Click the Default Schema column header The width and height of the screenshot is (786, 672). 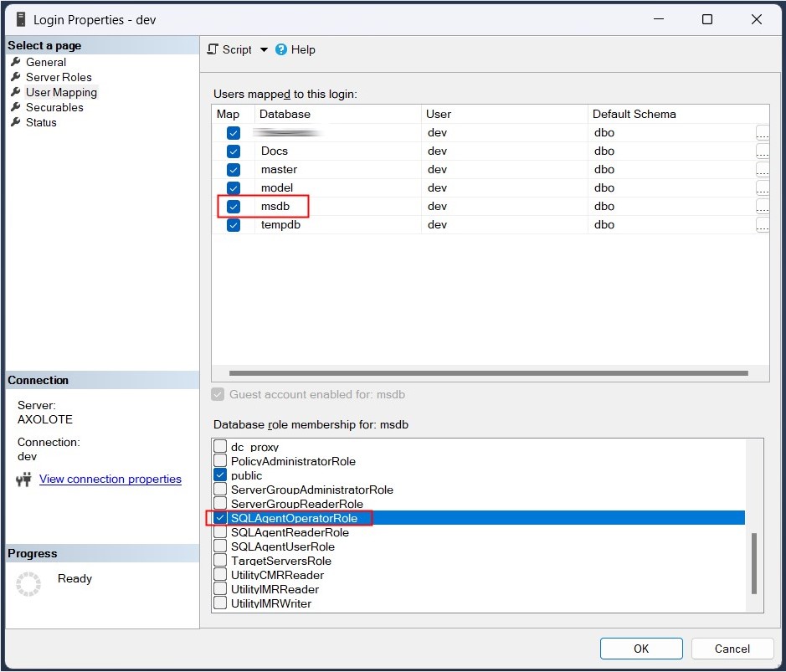click(678, 115)
